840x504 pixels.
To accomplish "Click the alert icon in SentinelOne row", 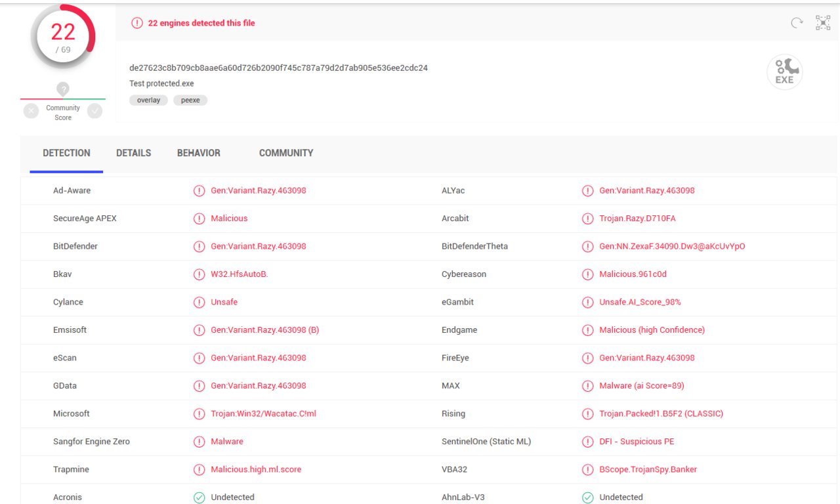I will (587, 442).
